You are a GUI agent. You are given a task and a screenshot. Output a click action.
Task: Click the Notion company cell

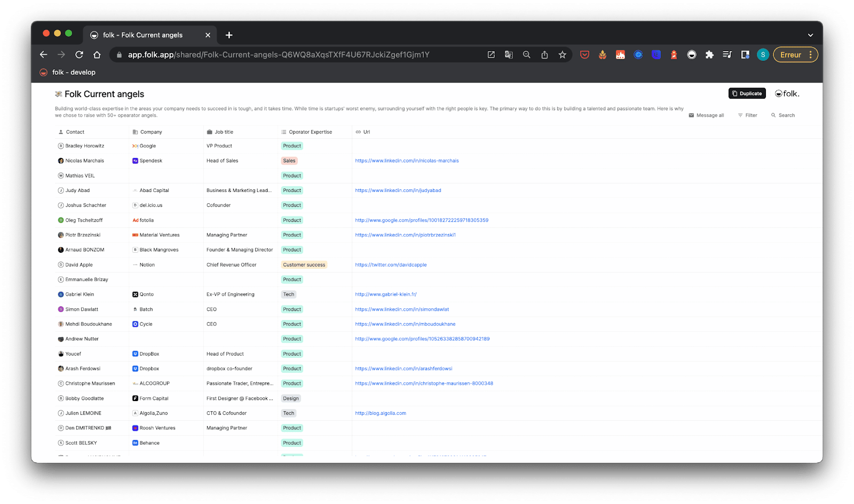[166, 265]
